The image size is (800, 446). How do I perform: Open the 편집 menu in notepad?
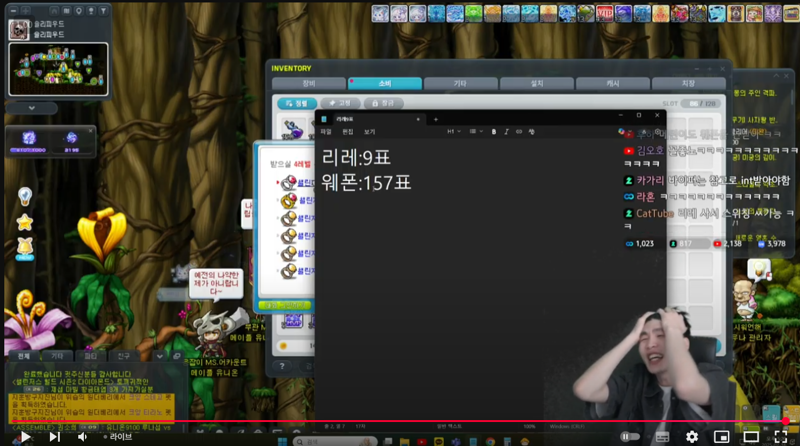point(347,132)
